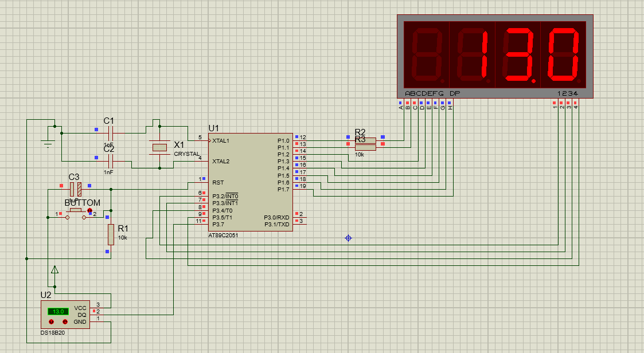Click the 10k value under R3
The image size is (644, 353).
click(360, 155)
